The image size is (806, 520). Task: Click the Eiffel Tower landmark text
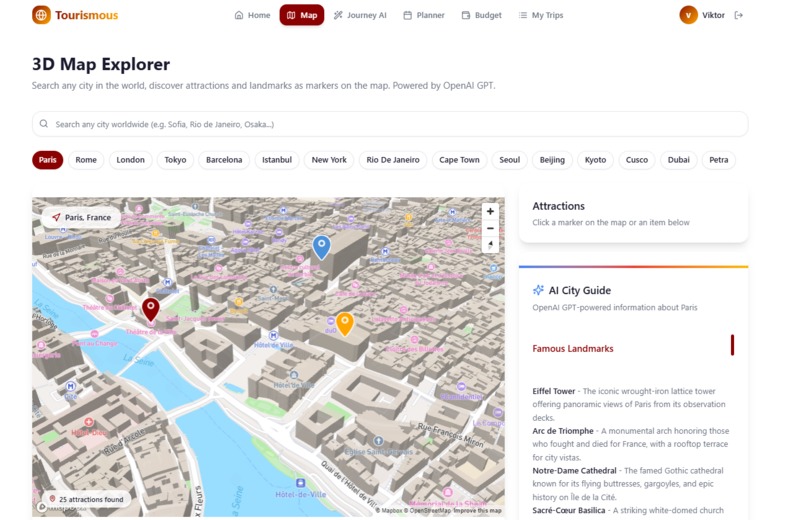tap(554, 391)
